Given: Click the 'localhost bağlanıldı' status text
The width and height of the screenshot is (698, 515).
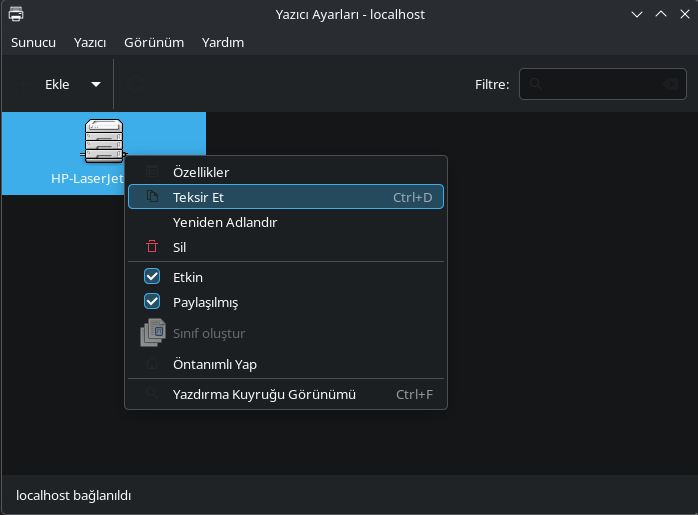Looking at the screenshot, I should coord(73,495).
